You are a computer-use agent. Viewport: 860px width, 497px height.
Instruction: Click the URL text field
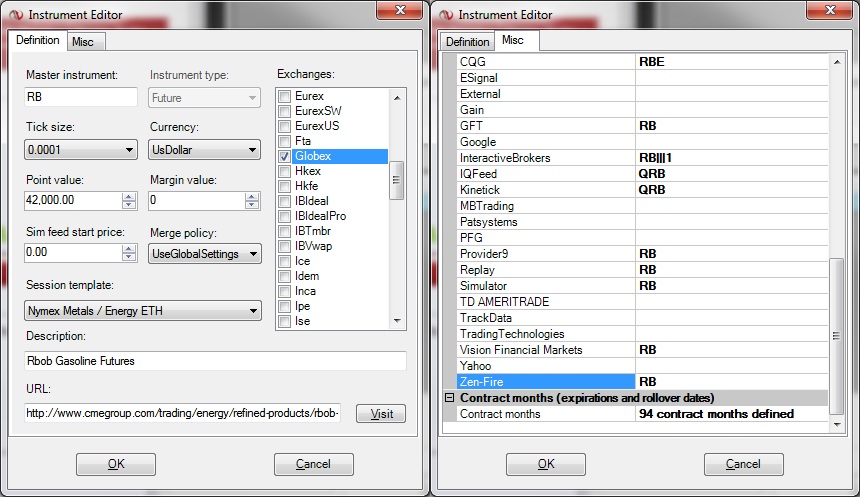point(183,413)
